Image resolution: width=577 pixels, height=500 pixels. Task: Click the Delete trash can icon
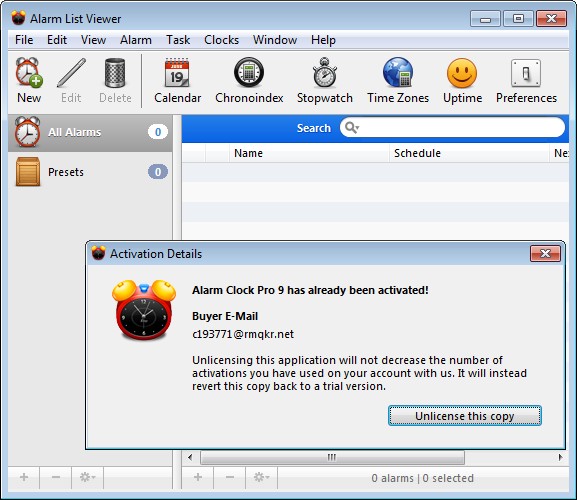coord(115,80)
